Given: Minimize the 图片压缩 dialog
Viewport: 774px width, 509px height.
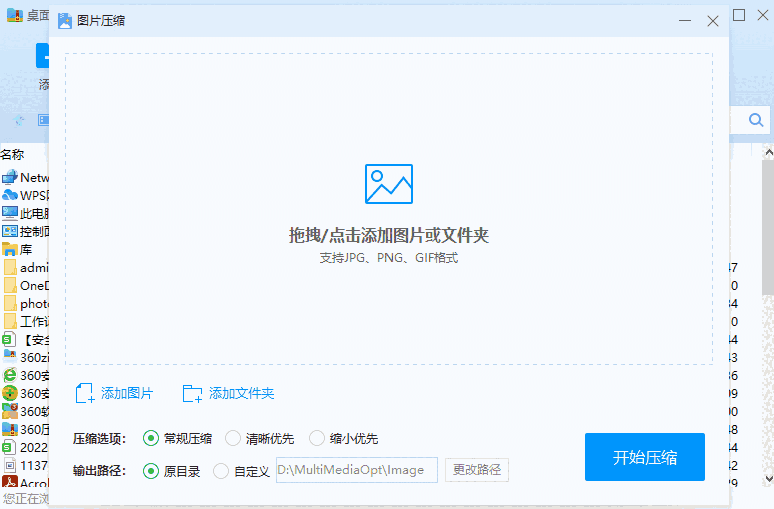Looking at the screenshot, I should pyautogui.click(x=685, y=21).
